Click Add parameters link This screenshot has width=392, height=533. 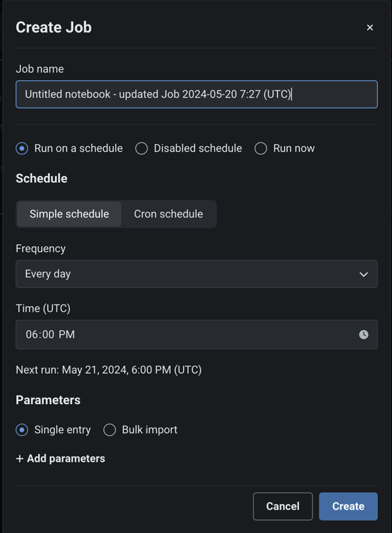coord(65,459)
